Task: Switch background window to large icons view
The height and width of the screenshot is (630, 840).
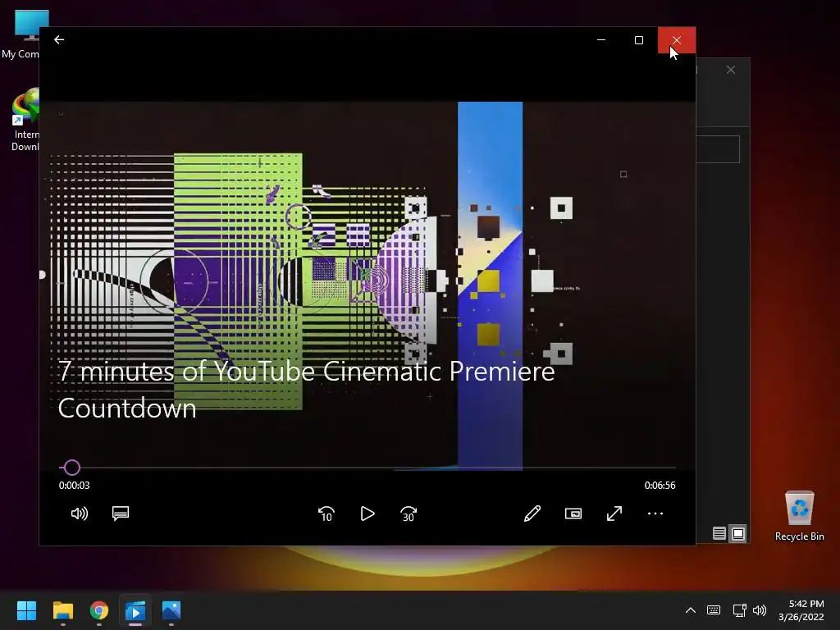Action: [738, 533]
